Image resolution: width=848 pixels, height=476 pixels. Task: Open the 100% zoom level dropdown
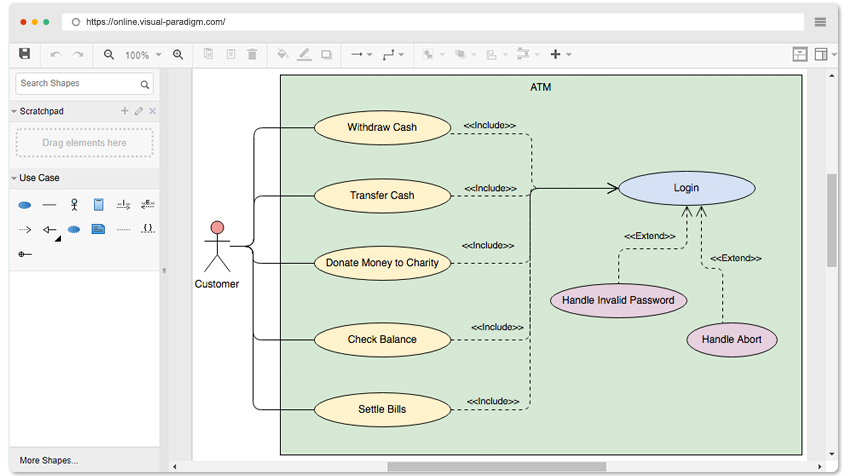click(142, 55)
